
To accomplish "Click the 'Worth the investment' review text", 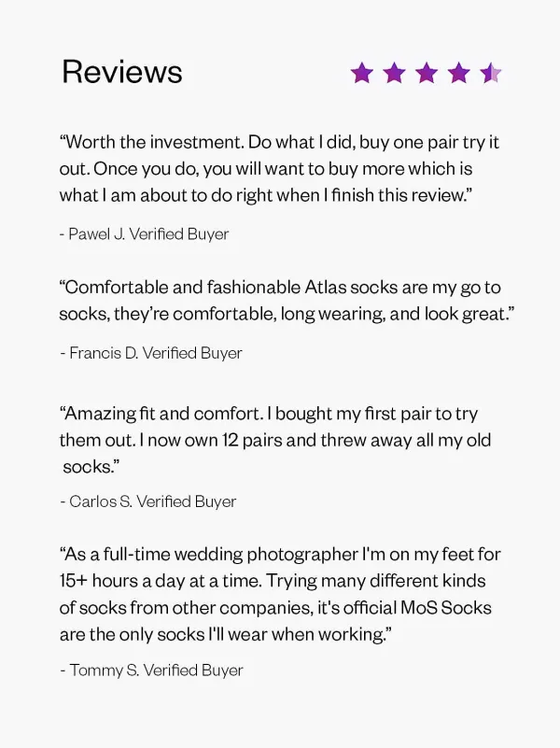I will click(x=279, y=169).
